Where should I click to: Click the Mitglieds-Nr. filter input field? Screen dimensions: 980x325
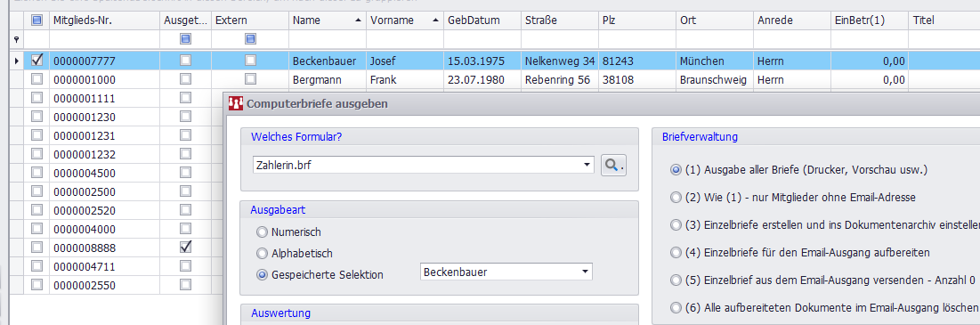click(104, 39)
